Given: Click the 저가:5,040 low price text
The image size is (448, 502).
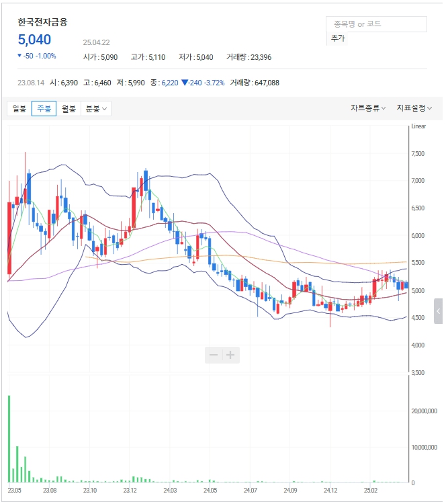Looking at the screenshot, I should pos(196,57).
